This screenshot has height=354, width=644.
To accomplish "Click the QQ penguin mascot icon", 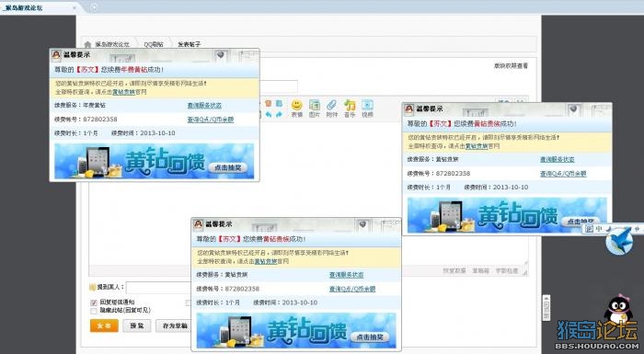I will (x=618, y=308).
